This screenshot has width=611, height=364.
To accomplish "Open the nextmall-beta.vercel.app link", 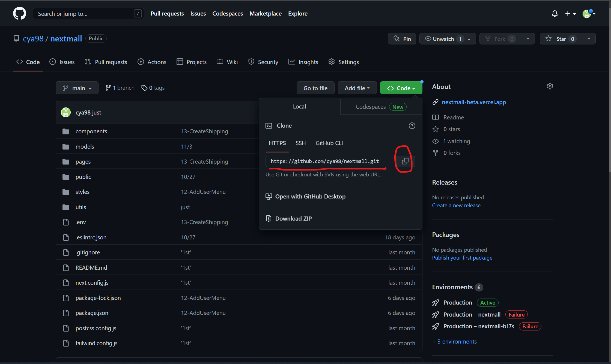I will click(x=474, y=102).
